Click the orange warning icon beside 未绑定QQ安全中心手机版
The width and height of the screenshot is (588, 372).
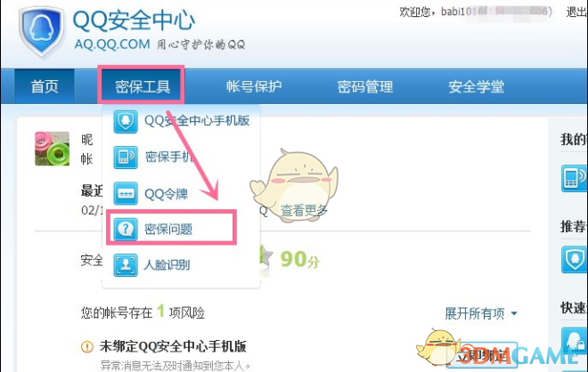(87, 346)
